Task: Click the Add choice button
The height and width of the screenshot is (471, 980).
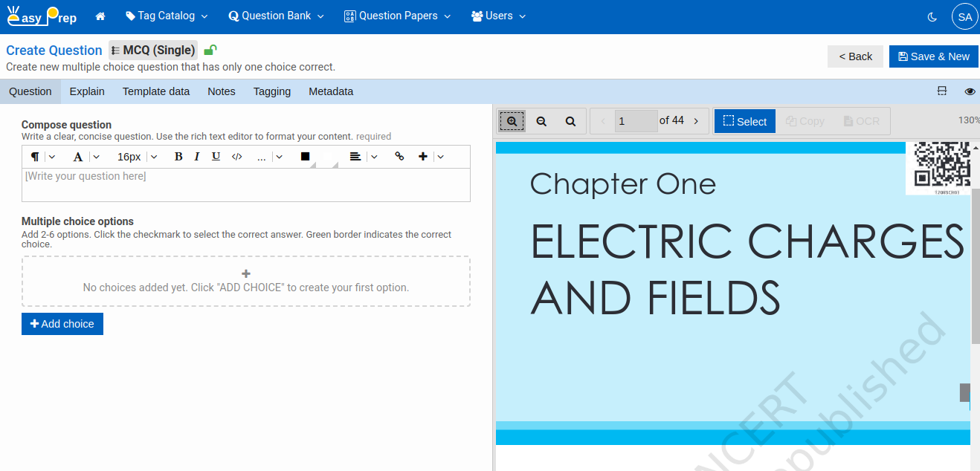Action: 62,324
